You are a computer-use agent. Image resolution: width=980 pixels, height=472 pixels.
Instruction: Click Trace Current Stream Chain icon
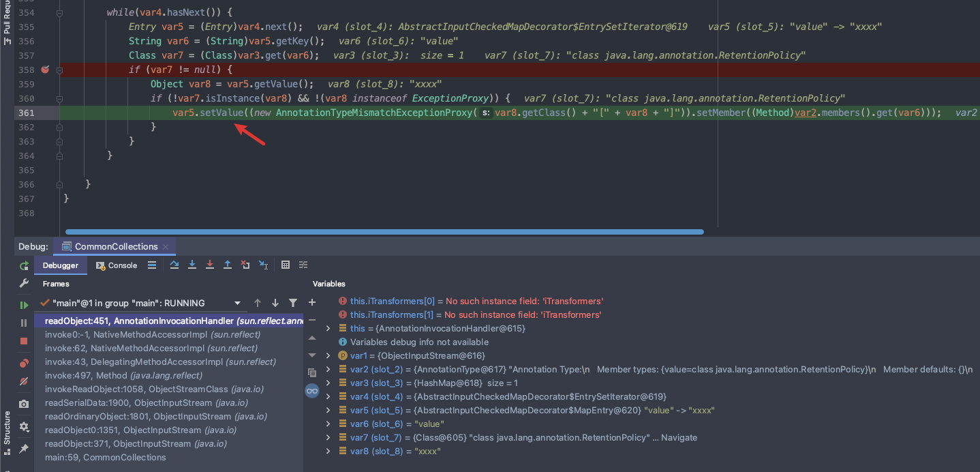coord(303,265)
